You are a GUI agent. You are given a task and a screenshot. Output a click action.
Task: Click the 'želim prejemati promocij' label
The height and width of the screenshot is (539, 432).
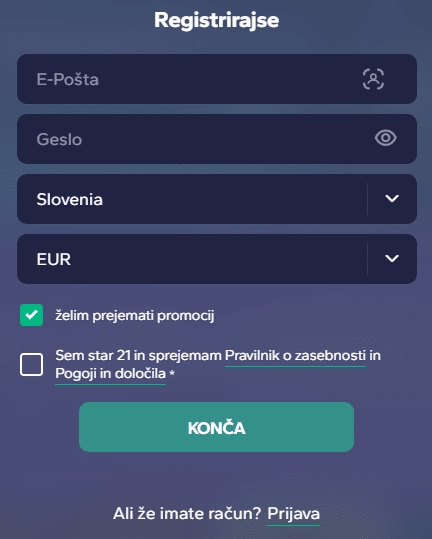coord(135,316)
